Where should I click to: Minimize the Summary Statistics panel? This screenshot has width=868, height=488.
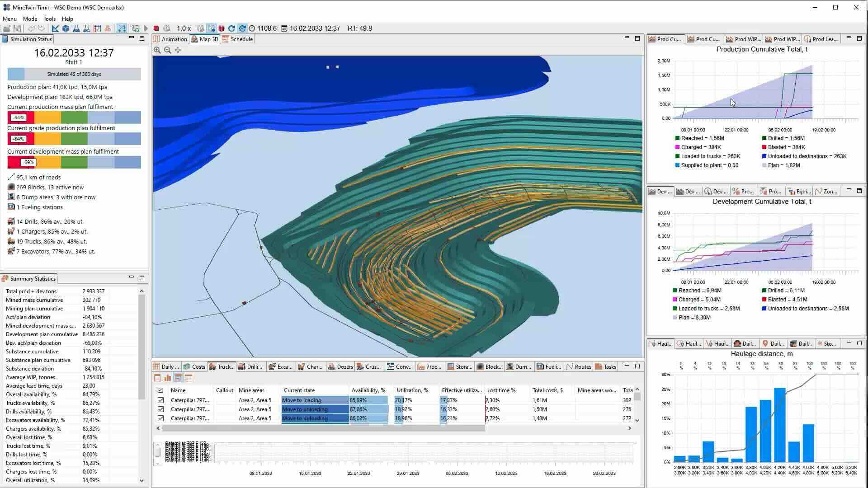pos(132,277)
